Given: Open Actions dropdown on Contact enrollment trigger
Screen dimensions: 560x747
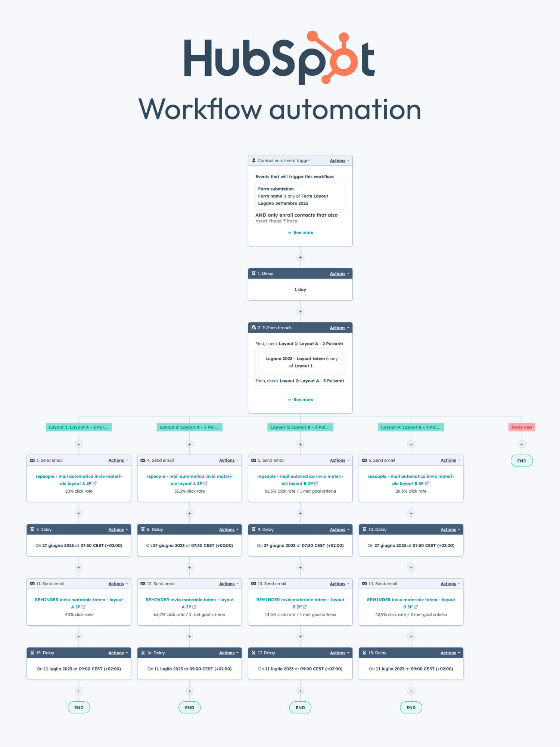Looking at the screenshot, I should (x=339, y=161).
